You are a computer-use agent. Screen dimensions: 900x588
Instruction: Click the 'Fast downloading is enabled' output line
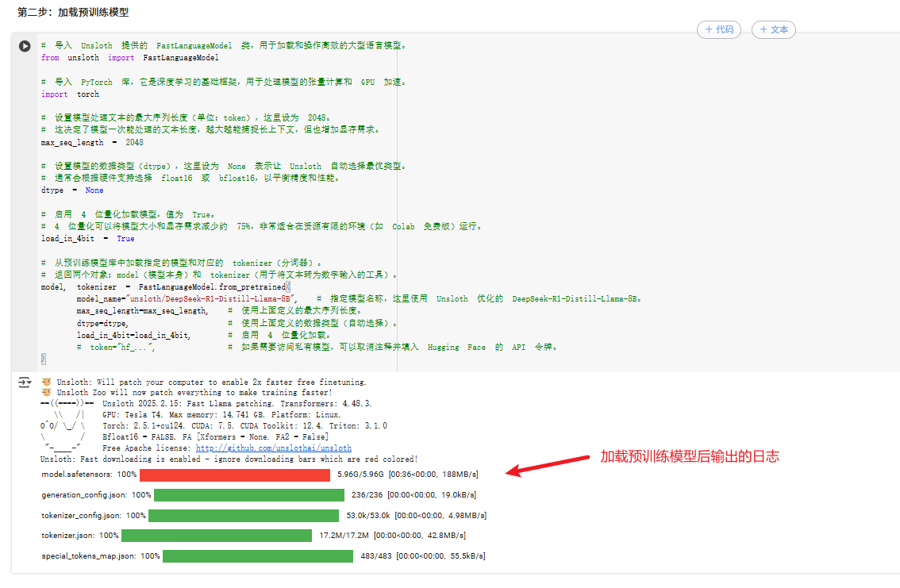click(229, 459)
